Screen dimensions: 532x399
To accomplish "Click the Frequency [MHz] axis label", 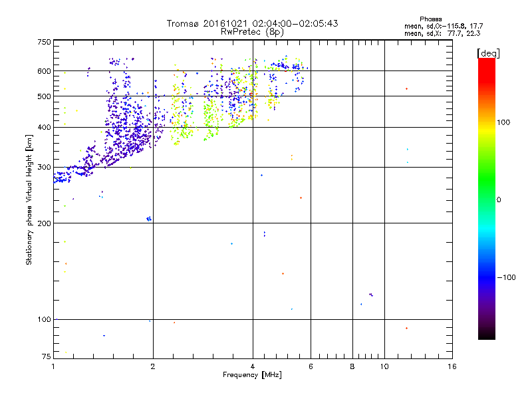I will coord(252,376).
